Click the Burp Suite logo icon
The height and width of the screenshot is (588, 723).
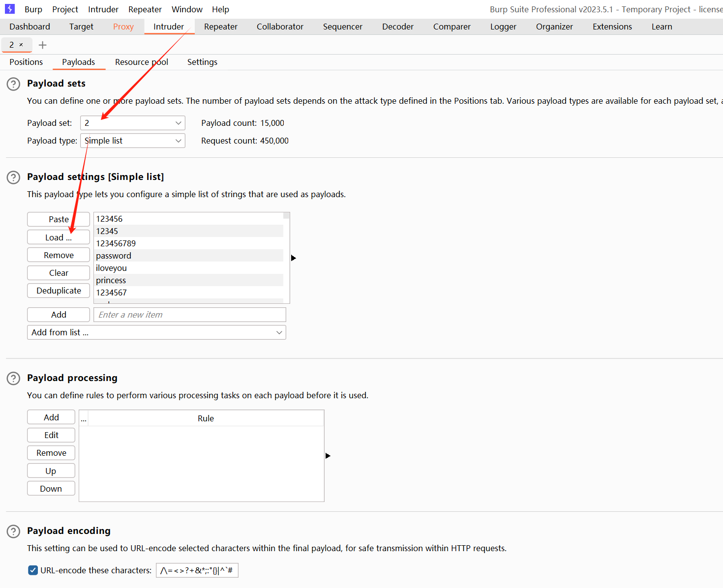pos(10,9)
